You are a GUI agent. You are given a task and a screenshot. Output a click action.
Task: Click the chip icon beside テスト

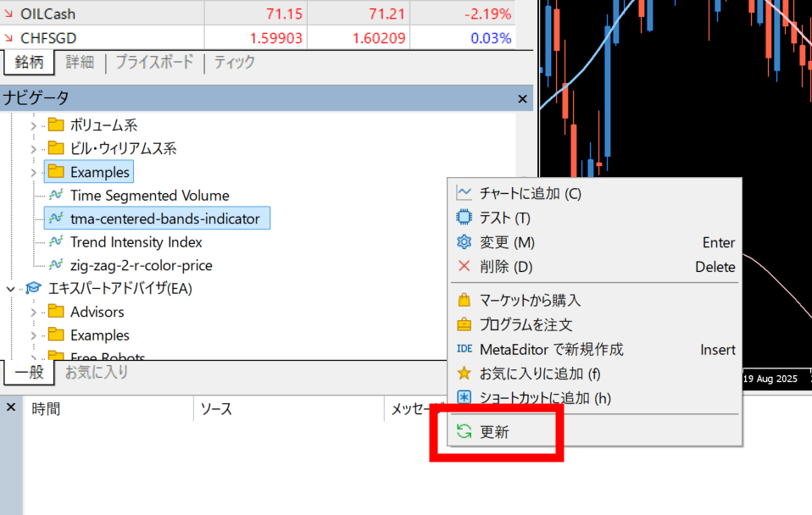tap(464, 218)
